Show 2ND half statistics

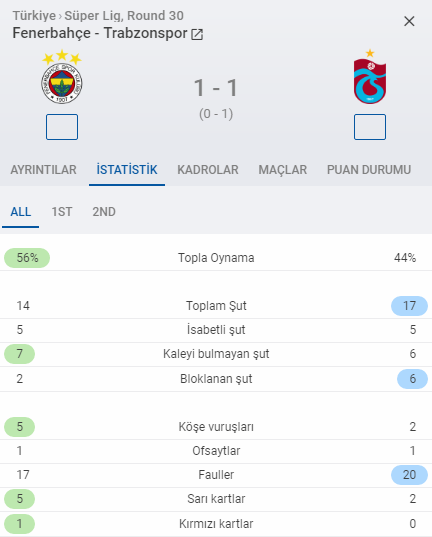pos(104,212)
